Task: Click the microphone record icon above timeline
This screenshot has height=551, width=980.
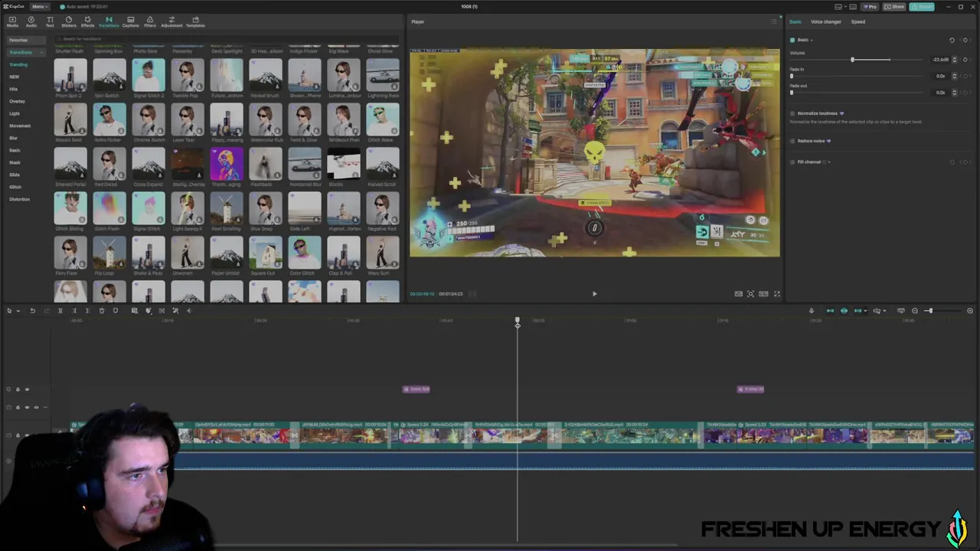Action: [x=812, y=311]
